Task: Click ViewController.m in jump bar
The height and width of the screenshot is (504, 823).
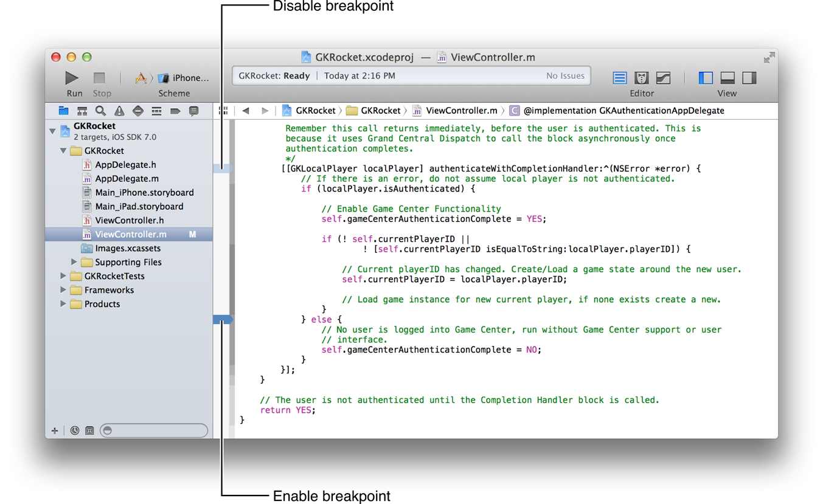Action: 455,111
